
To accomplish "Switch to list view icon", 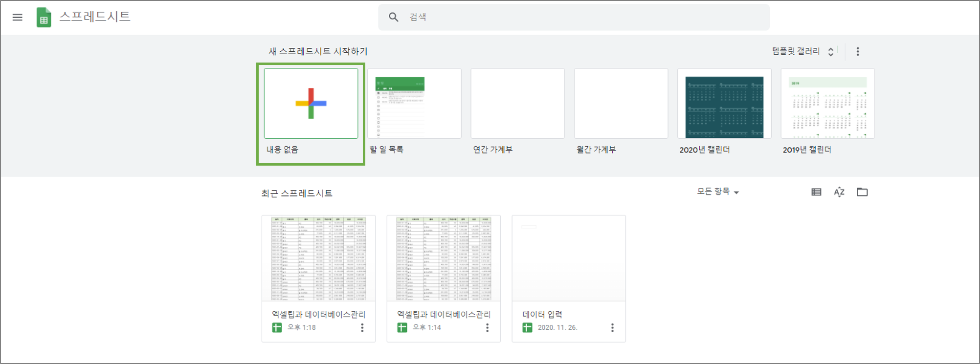I will pyautogui.click(x=816, y=192).
